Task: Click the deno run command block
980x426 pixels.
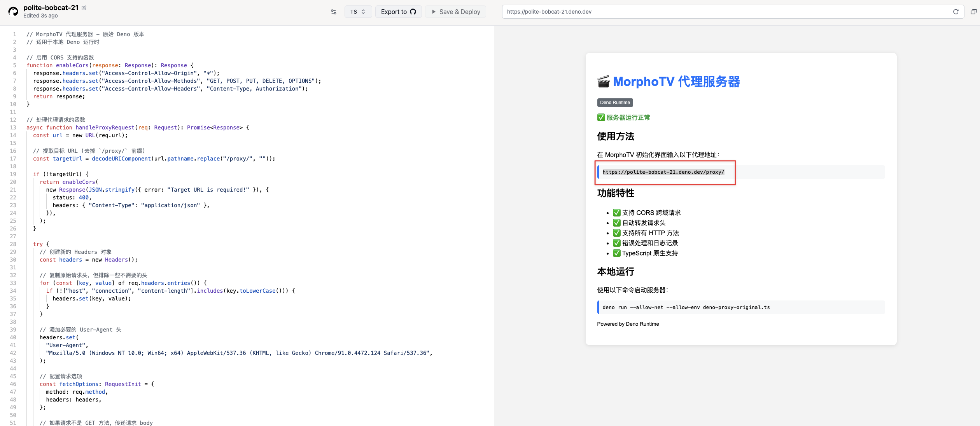Action: coord(741,307)
